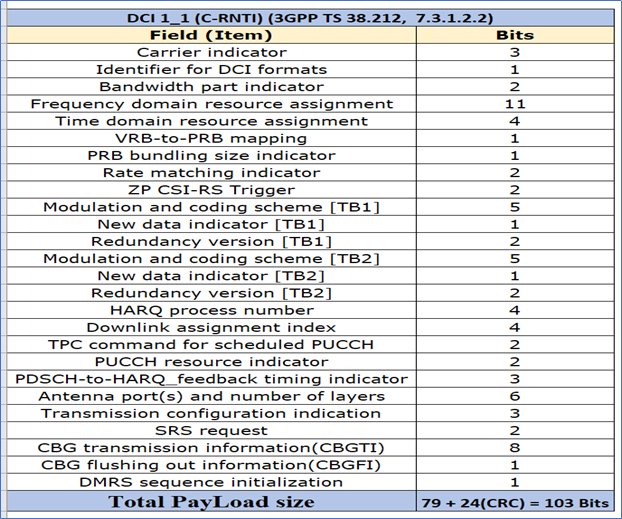Select the 'SRS request' cell

point(211,431)
